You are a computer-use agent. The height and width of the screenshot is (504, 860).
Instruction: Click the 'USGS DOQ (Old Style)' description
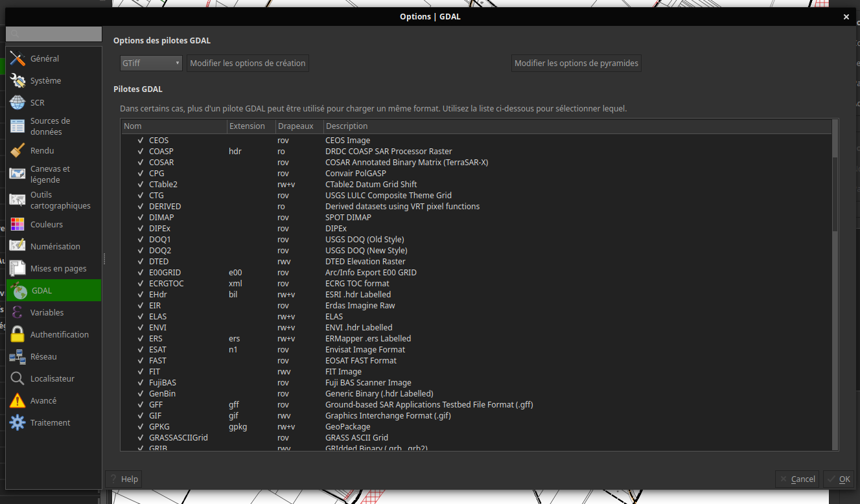(365, 239)
